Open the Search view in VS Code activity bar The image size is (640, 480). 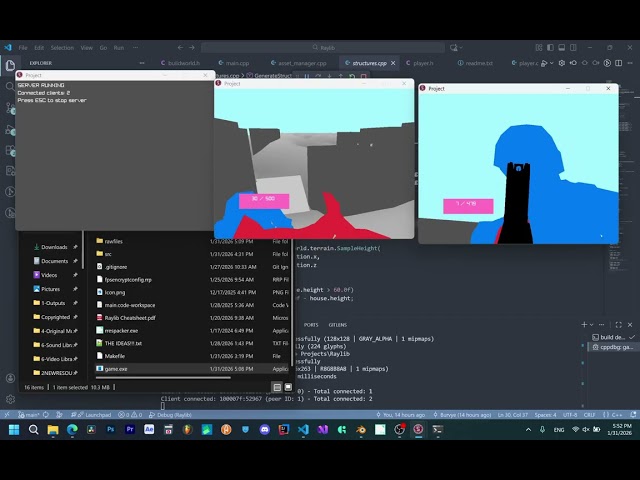click(10, 86)
